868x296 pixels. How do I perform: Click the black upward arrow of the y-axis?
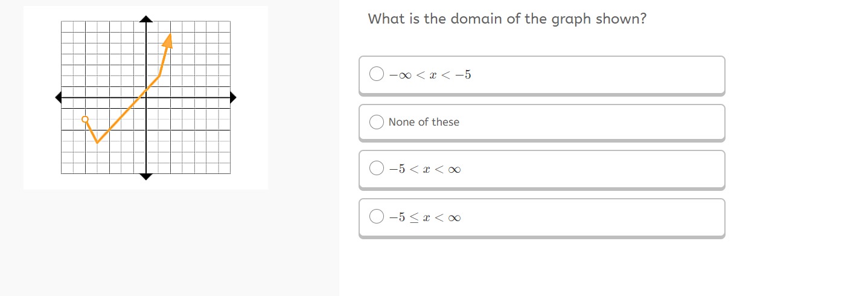145,19
